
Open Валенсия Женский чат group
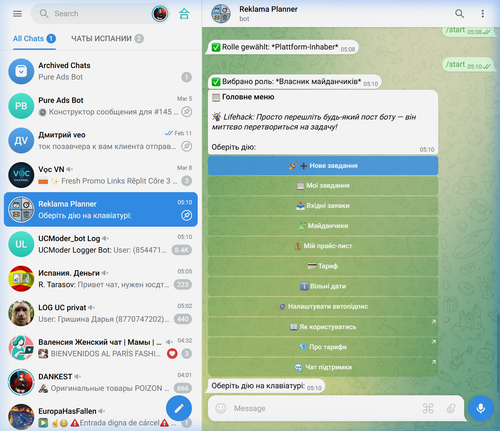(101, 348)
